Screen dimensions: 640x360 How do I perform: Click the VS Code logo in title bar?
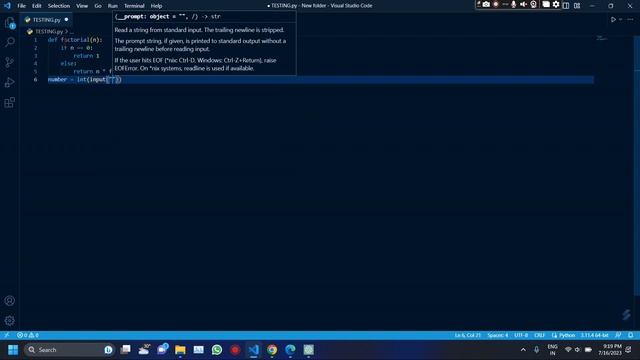pos(7,6)
